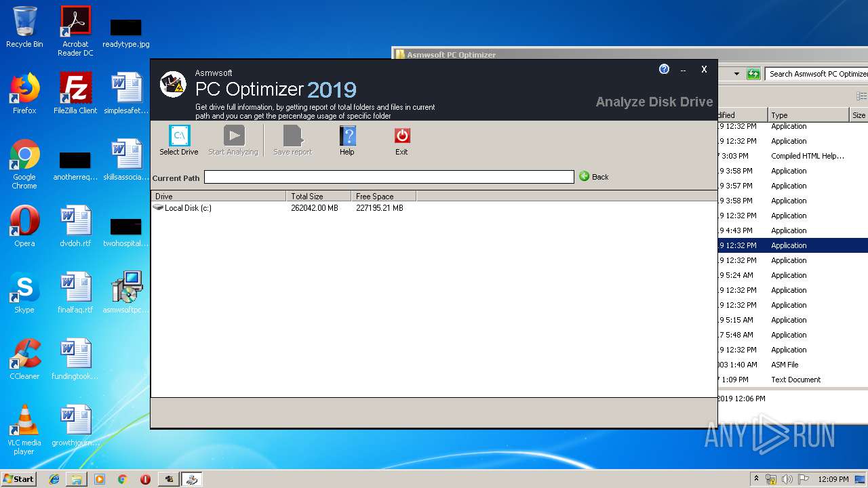
Task: Select the dvdoh.rtf desktop file
Action: [75, 226]
